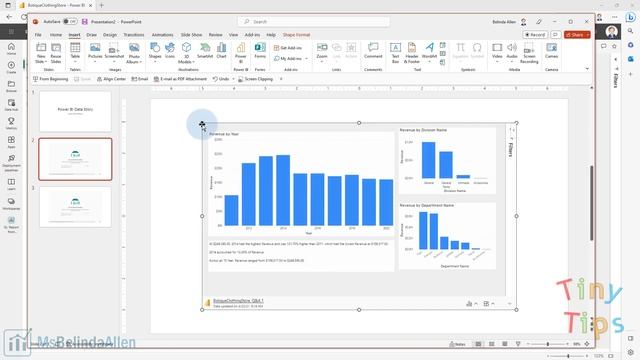Expand the Filters pane in the report
The image size is (640, 360).
[511, 149]
